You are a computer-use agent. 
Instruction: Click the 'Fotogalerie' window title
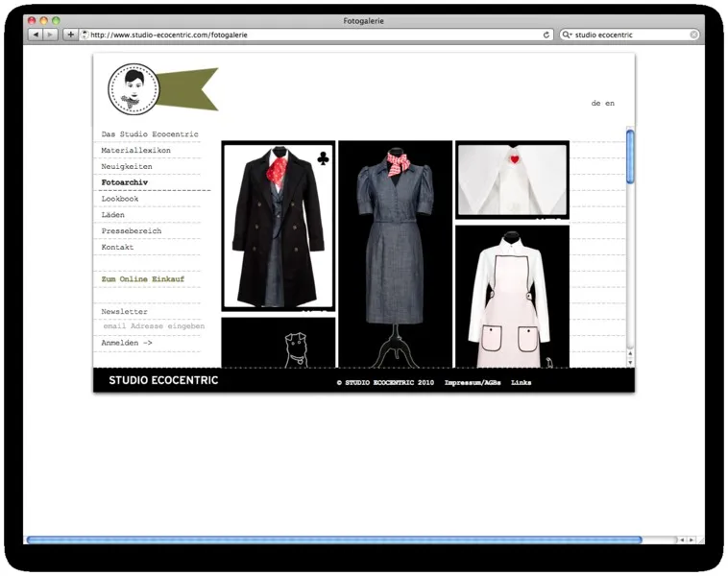pos(363,21)
